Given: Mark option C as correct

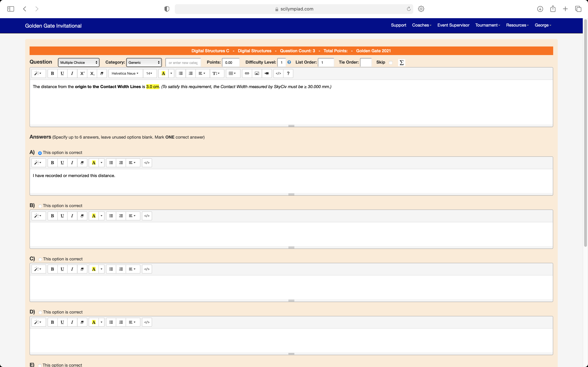Looking at the screenshot, I should (x=40, y=259).
